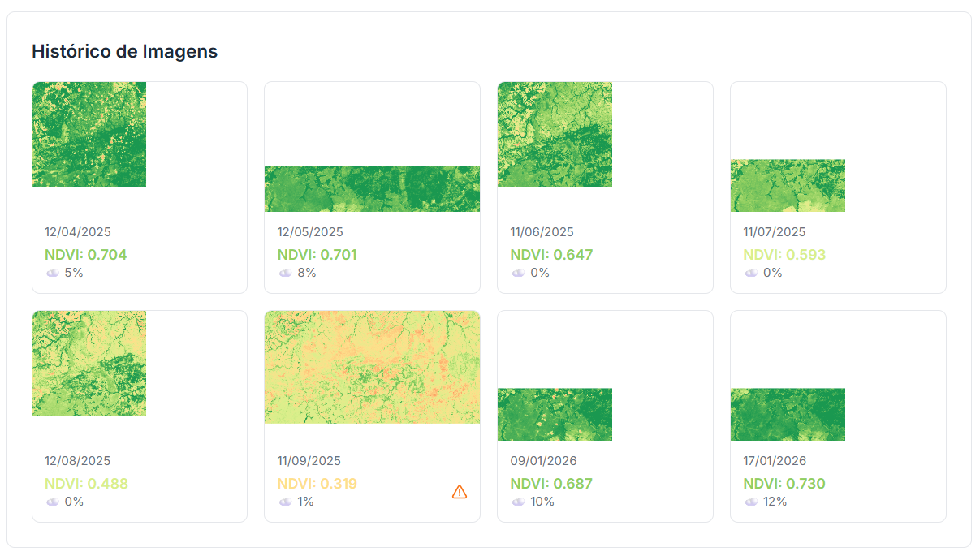Click the cloud icon showing 8% on 12/05/2025
This screenshot has width=980, height=556.
click(x=285, y=274)
